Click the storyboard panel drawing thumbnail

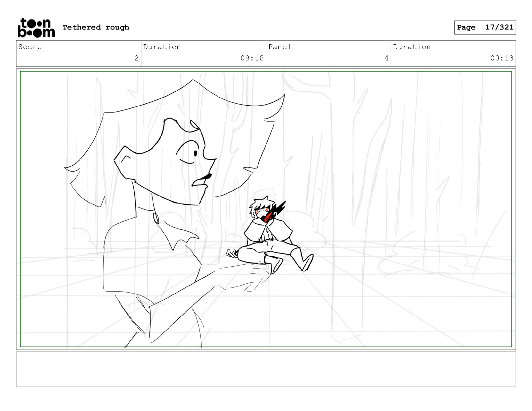[266, 209]
